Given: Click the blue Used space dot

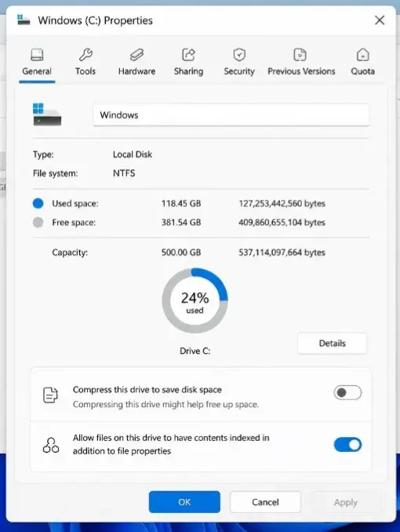Looking at the screenshot, I should click(38, 203).
